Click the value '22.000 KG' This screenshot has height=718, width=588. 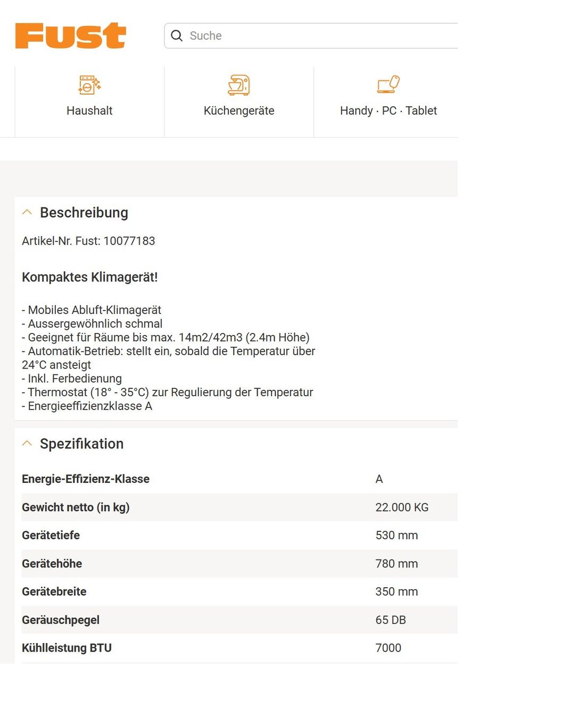coord(402,507)
